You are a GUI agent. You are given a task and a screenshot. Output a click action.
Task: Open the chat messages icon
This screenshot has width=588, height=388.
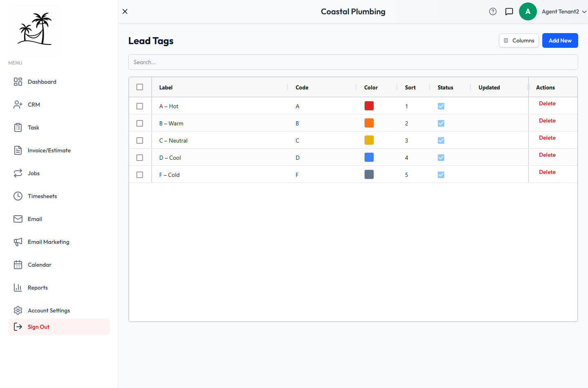click(509, 11)
